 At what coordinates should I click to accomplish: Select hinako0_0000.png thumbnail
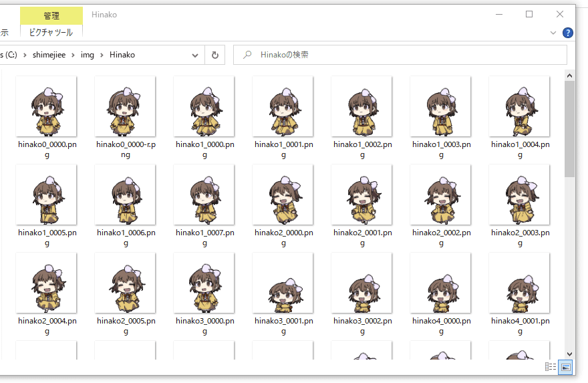[x=47, y=106]
